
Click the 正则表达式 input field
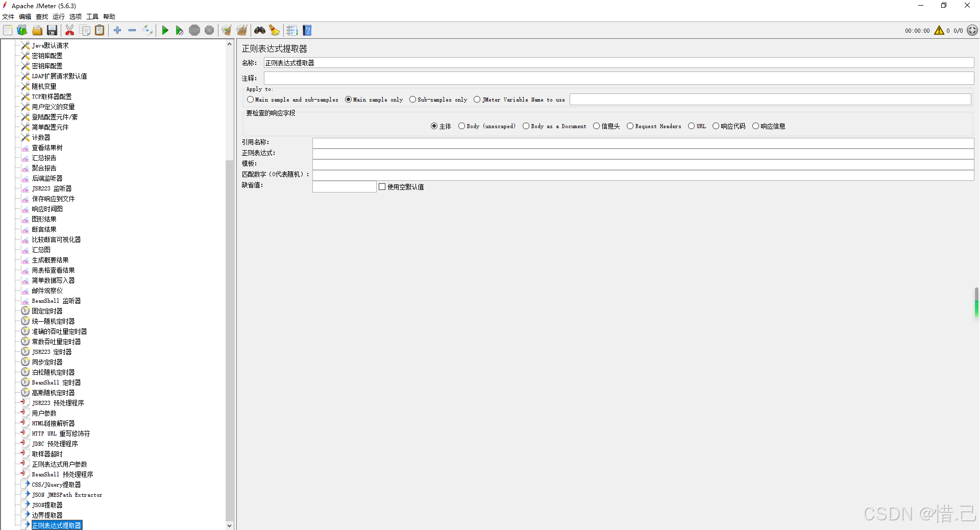(643, 153)
